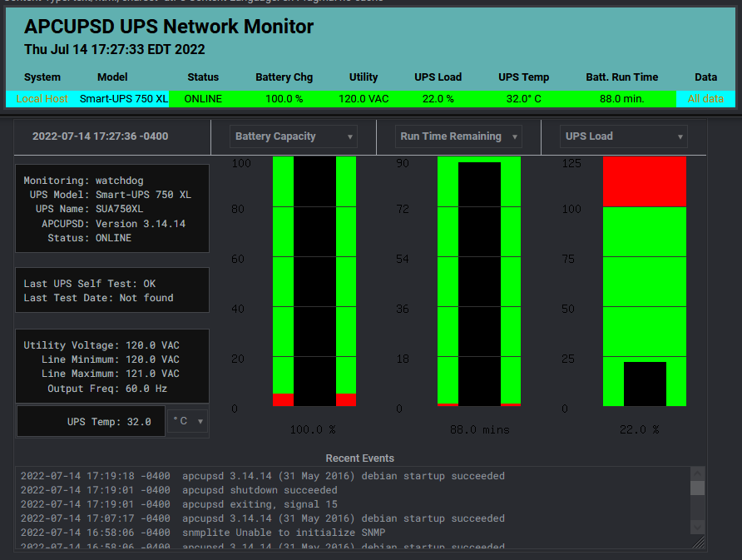Change the °C temperature unit dropdown
Image resolution: width=742 pixels, height=560 pixels.
tap(188, 421)
